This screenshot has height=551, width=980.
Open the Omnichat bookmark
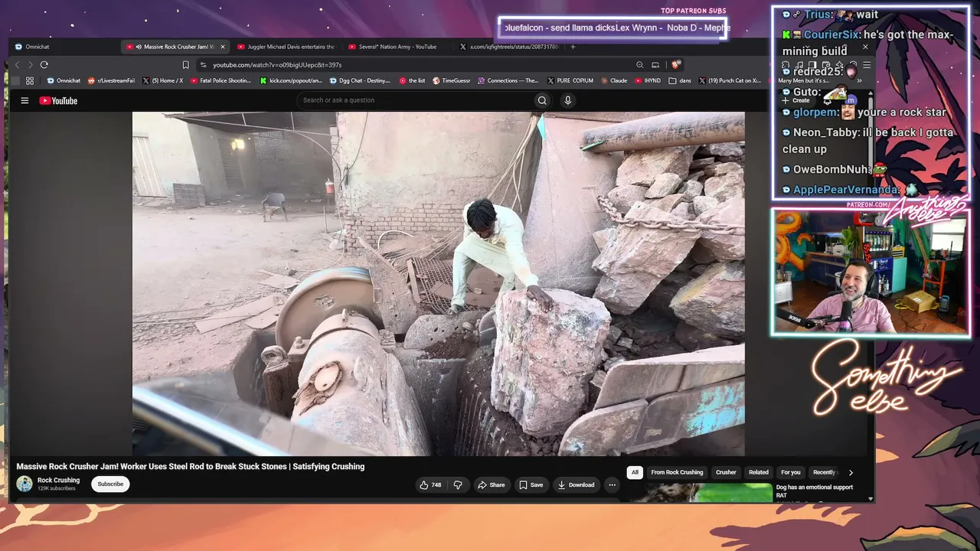pyautogui.click(x=64, y=80)
